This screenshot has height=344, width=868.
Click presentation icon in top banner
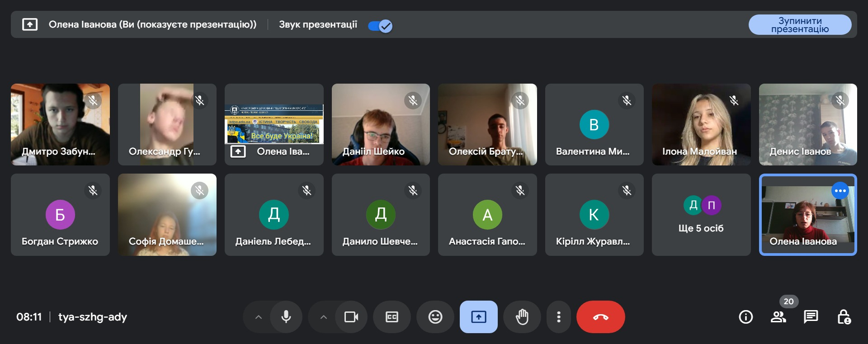click(x=30, y=24)
